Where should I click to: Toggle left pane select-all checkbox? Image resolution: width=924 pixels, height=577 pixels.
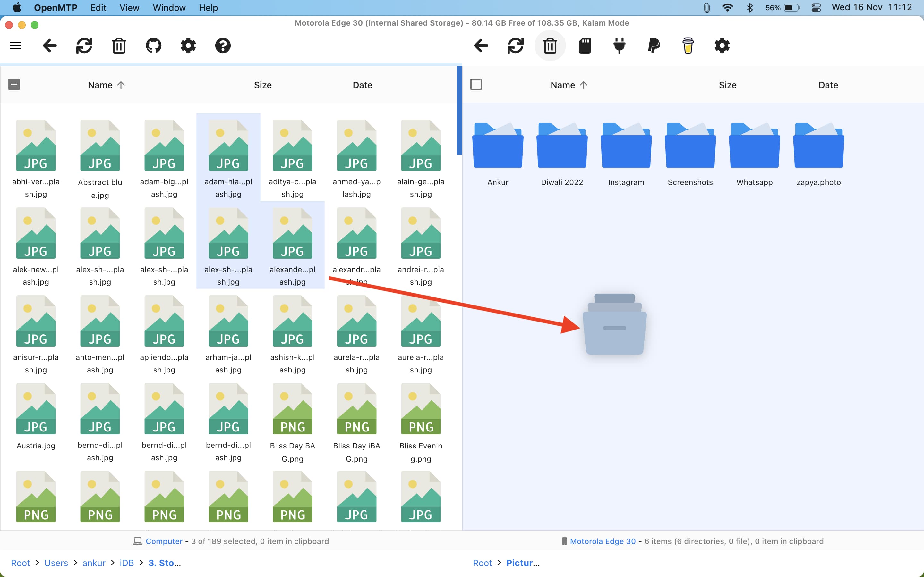pos(14,84)
